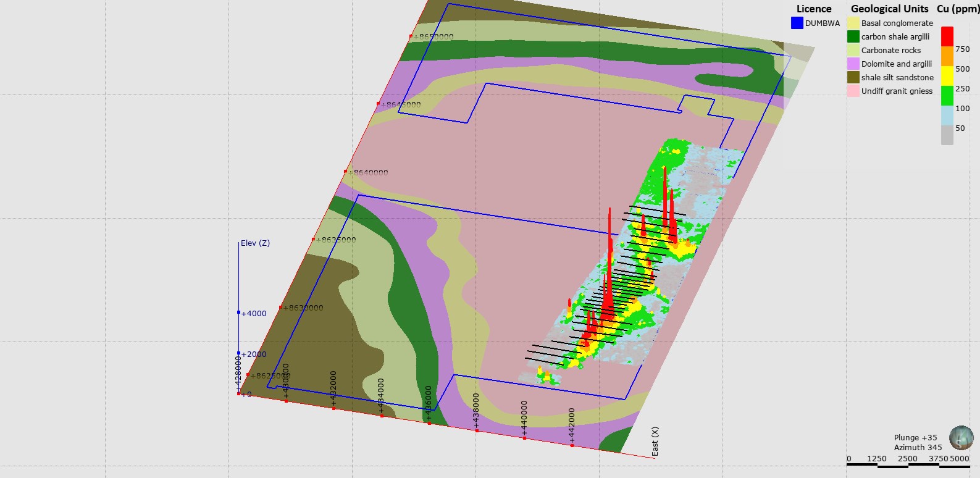Click the Licence legend heading

coord(814,9)
